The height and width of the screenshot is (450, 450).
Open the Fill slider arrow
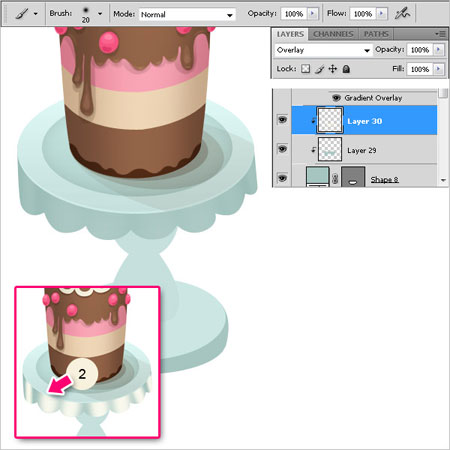point(438,69)
